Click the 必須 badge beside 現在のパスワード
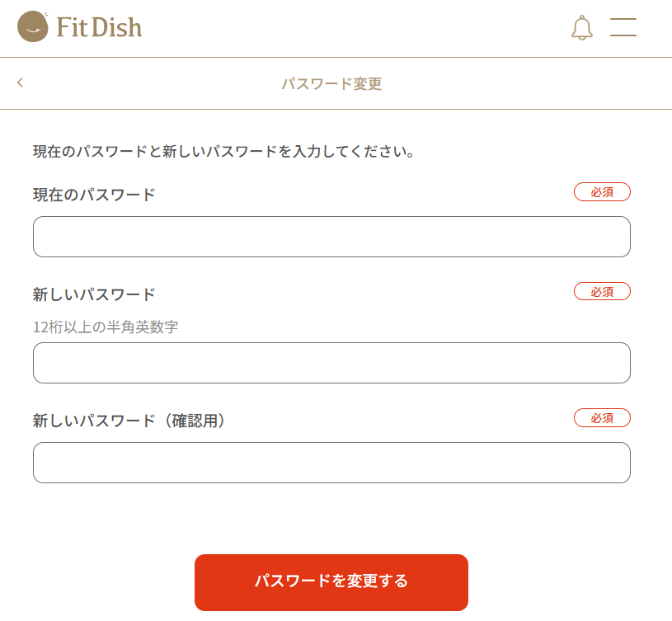The image size is (672, 621). (602, 192)
